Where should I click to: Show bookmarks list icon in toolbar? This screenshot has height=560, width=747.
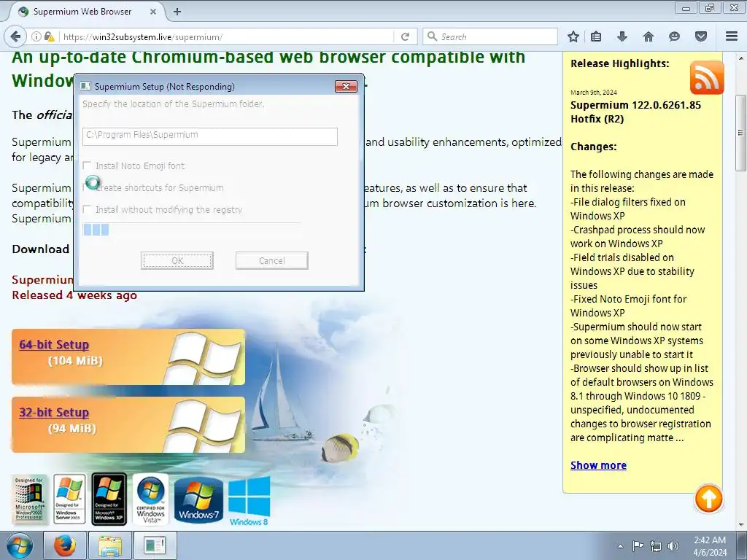[x=596, y=36]
